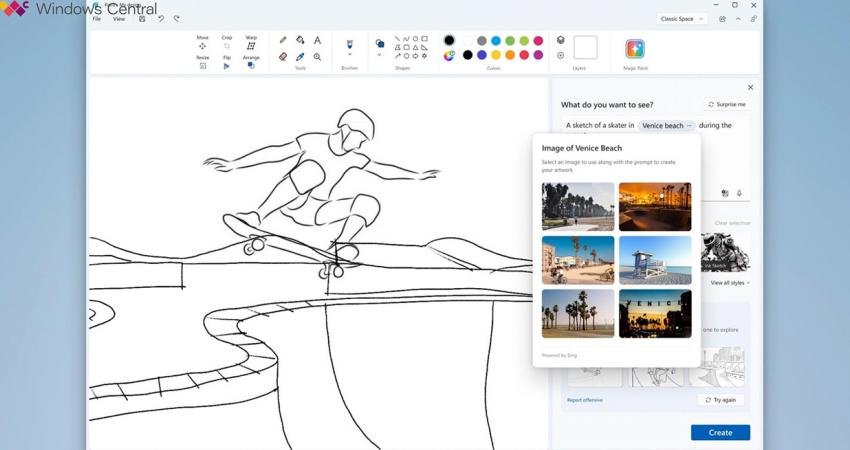
Task: Click the Save icon in title bar
Action: coord(142,18)
